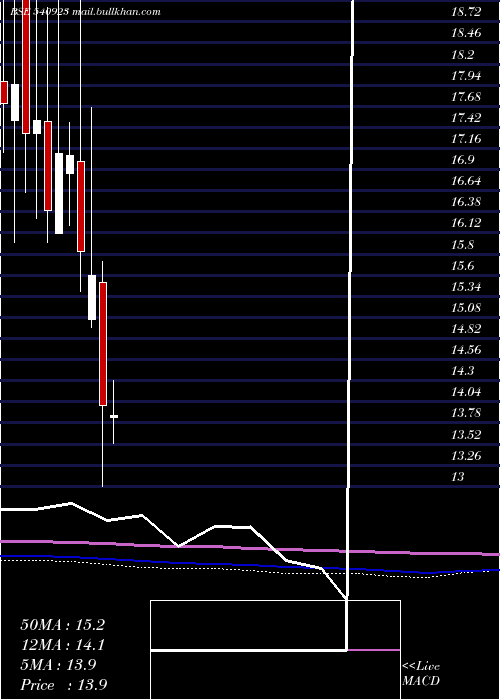Click the 15.08 price level label
500x700 pixels.
coord(466,308)
